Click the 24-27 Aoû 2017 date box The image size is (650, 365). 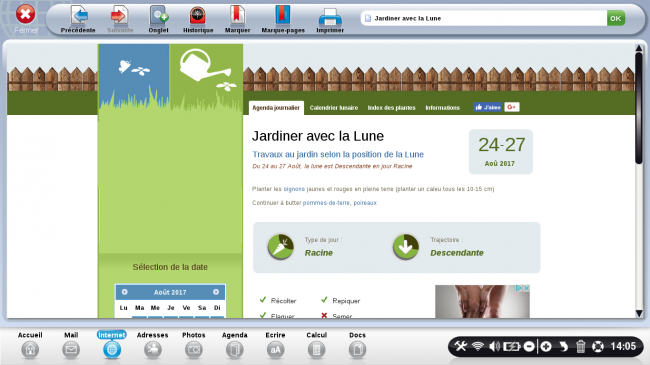coord(501,152)
